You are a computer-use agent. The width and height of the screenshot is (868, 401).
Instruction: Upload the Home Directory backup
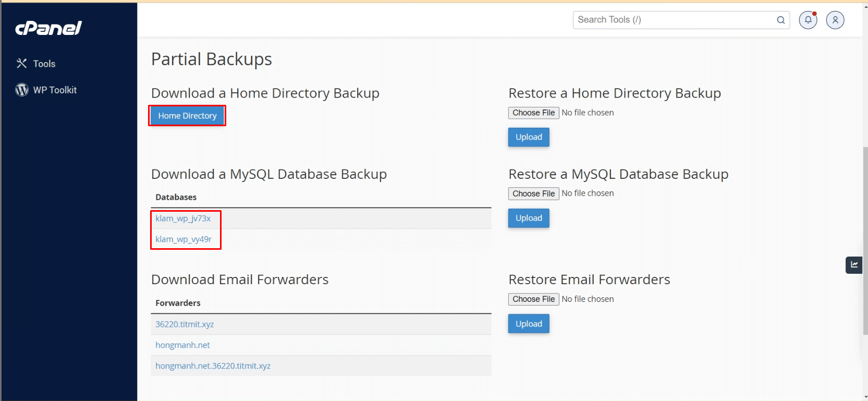pyautogui.click(x=529, y=137)
